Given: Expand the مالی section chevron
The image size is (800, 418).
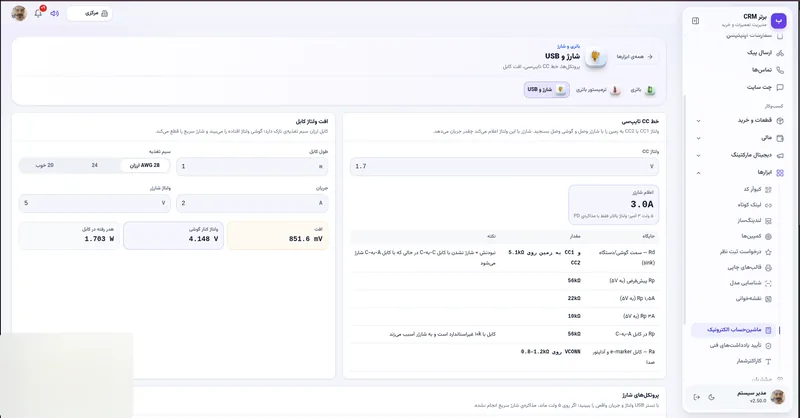Looking at the screenshot, I should click(698, 138).
